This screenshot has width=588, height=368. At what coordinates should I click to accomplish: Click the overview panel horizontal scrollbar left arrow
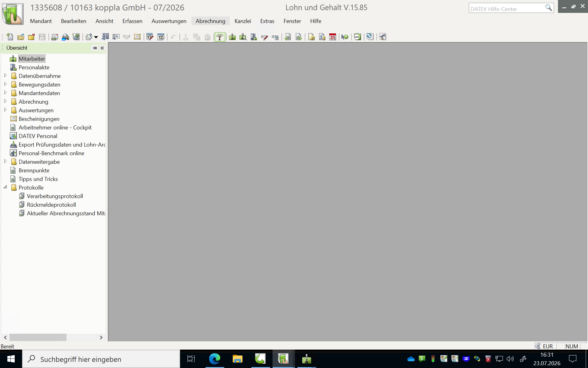(6, 337)
